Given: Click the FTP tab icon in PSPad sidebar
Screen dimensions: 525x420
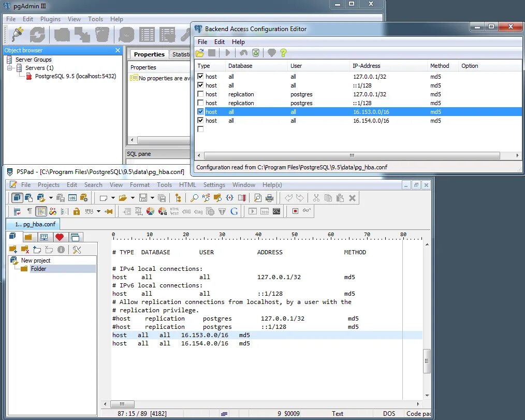Looking at the screenshot, I should point(44,238).
